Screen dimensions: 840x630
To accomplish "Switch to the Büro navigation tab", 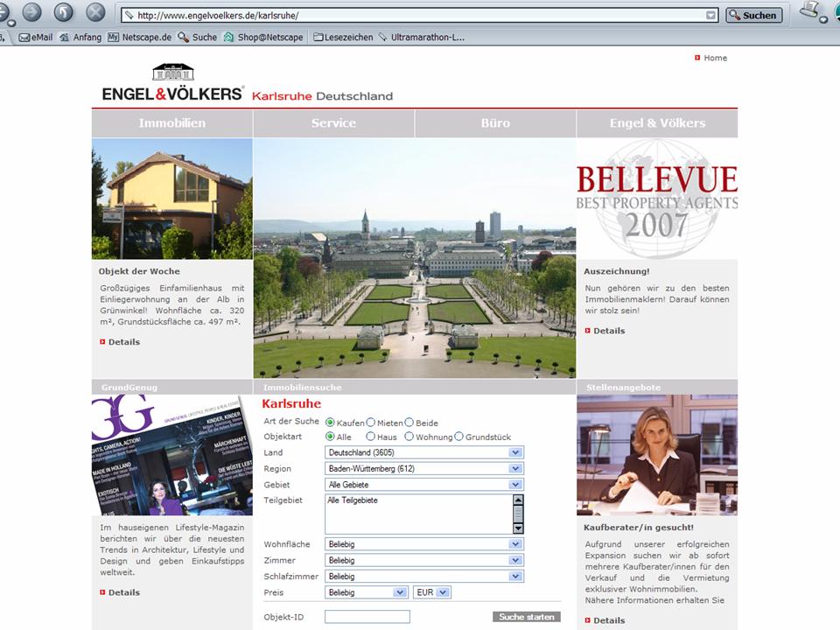I will coord(495,123).
